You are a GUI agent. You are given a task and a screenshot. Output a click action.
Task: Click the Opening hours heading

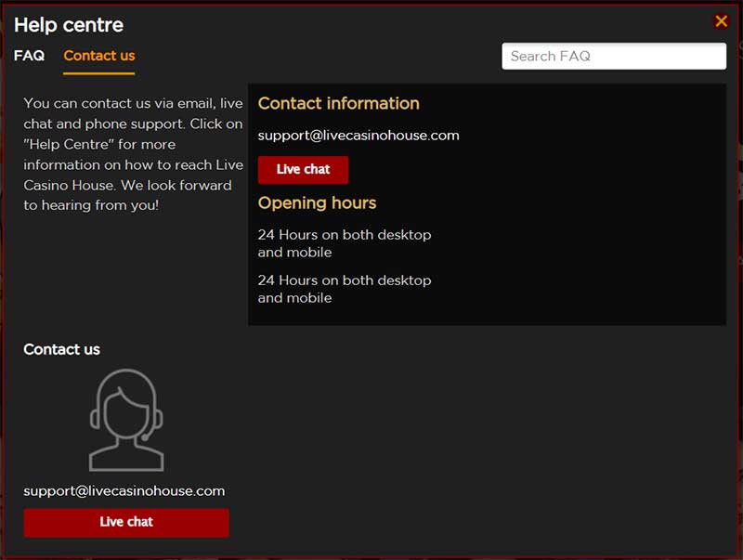317,202
